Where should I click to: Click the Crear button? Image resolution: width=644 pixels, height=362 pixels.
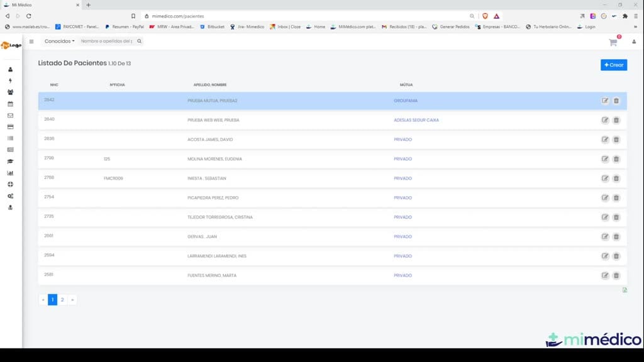[x=614, y=65]
